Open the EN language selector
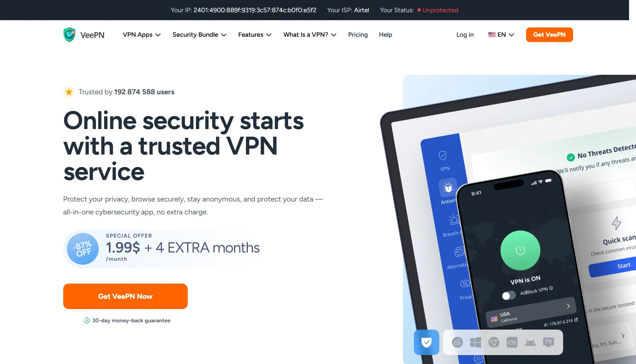The image size is (636, 364). point(501,35)
